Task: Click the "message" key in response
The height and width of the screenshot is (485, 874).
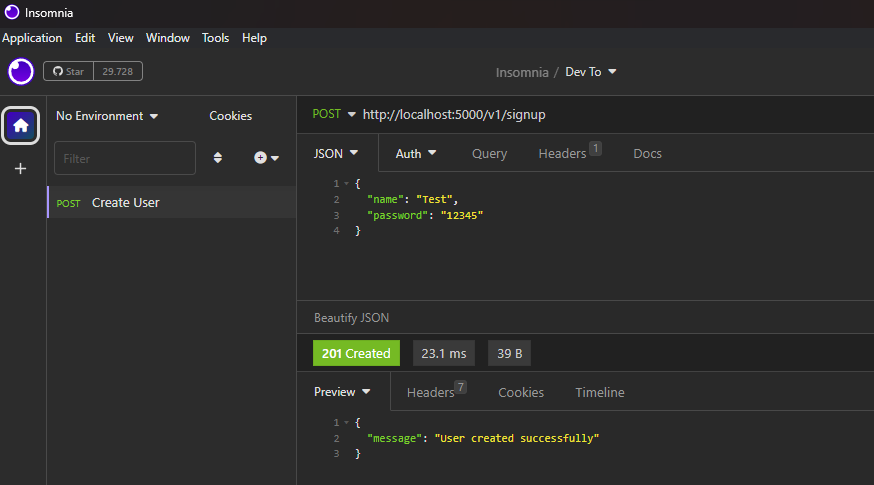Action: [x=395, y=438]
